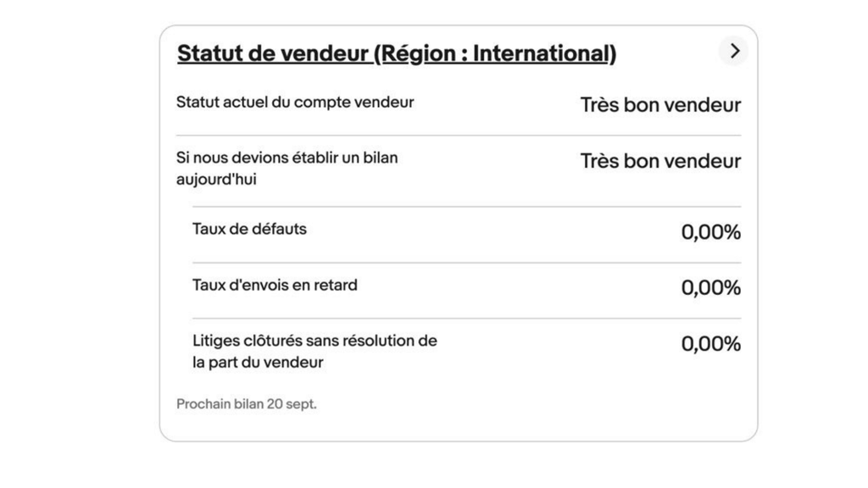Click divider line above Taux de défauts row
Screen dimensions: 868x488
[466, 207]
